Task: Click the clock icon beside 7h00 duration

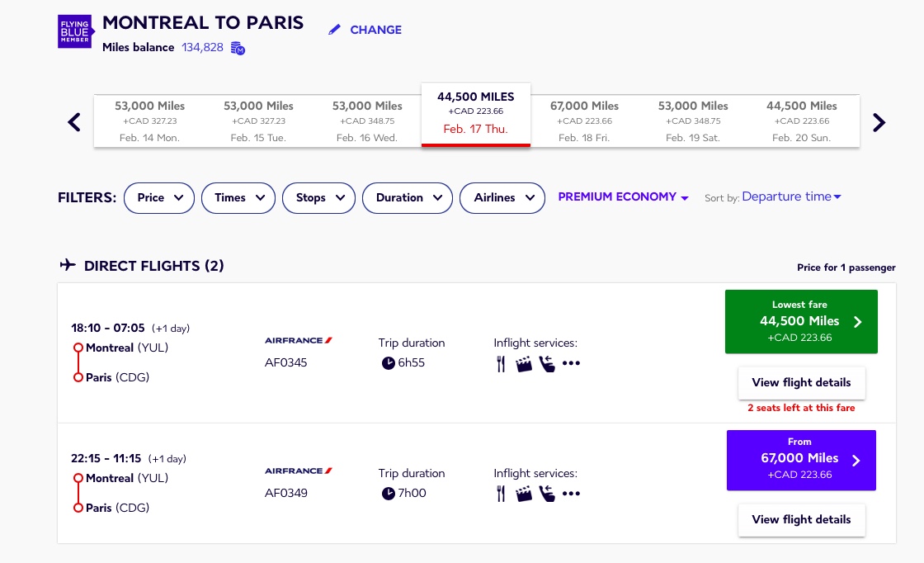Action: (389, 494)
